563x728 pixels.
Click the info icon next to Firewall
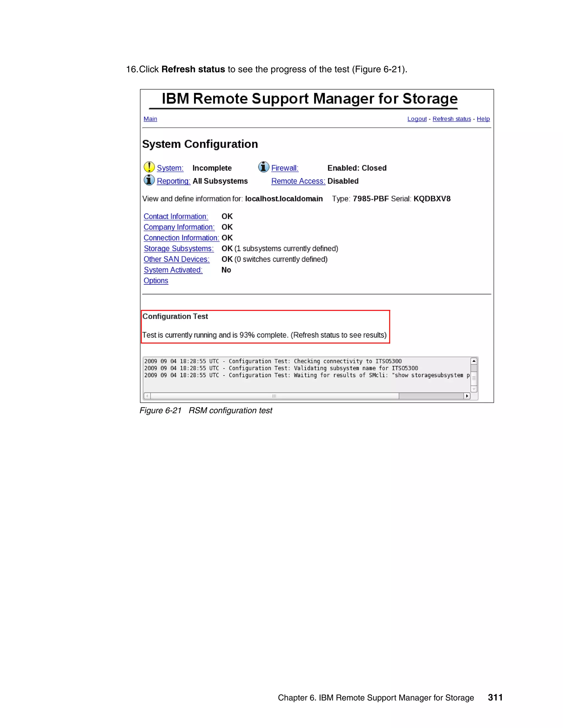pos(263,167)
